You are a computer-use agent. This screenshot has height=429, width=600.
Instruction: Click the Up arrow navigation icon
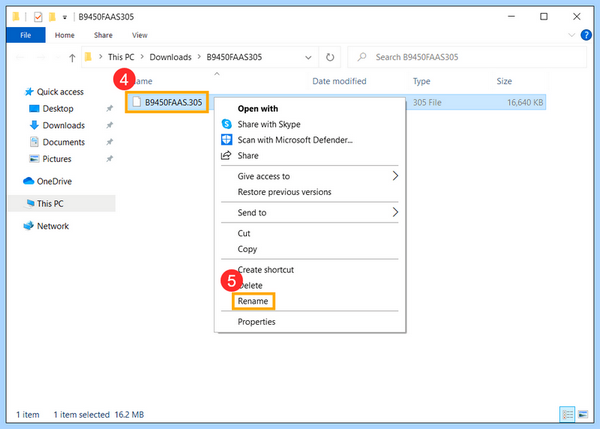72,58
